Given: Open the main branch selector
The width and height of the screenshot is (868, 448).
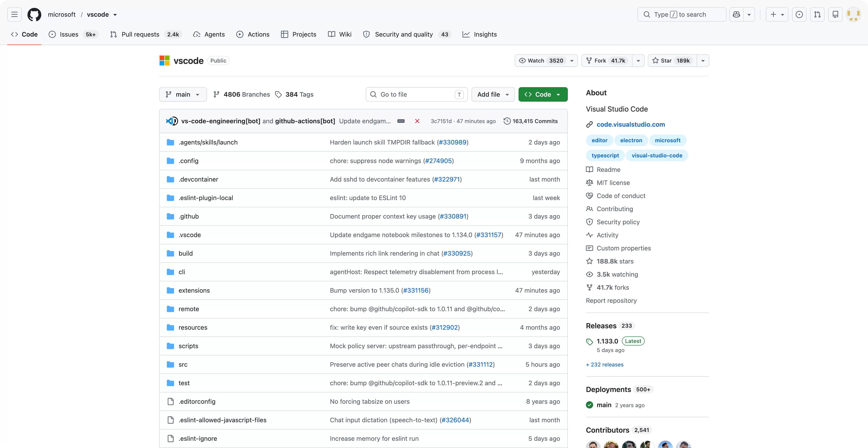Looking at the screenshot, I should (183, 95).
